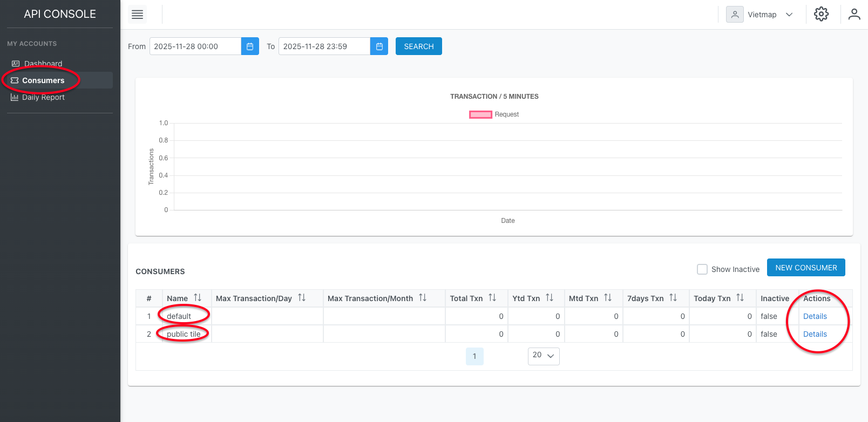868x422 pixels.
Task: Open settings via the gear icon
Action: [x=821, y=14]
